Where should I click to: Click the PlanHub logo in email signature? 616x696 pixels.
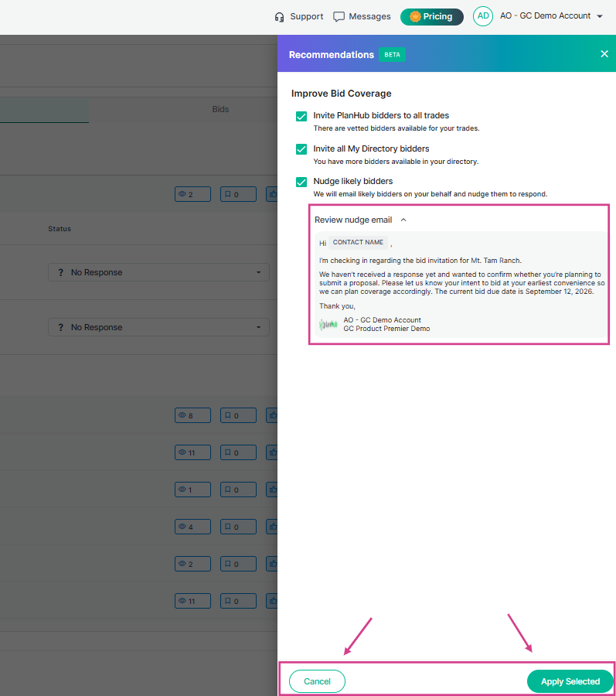(328, 325)
